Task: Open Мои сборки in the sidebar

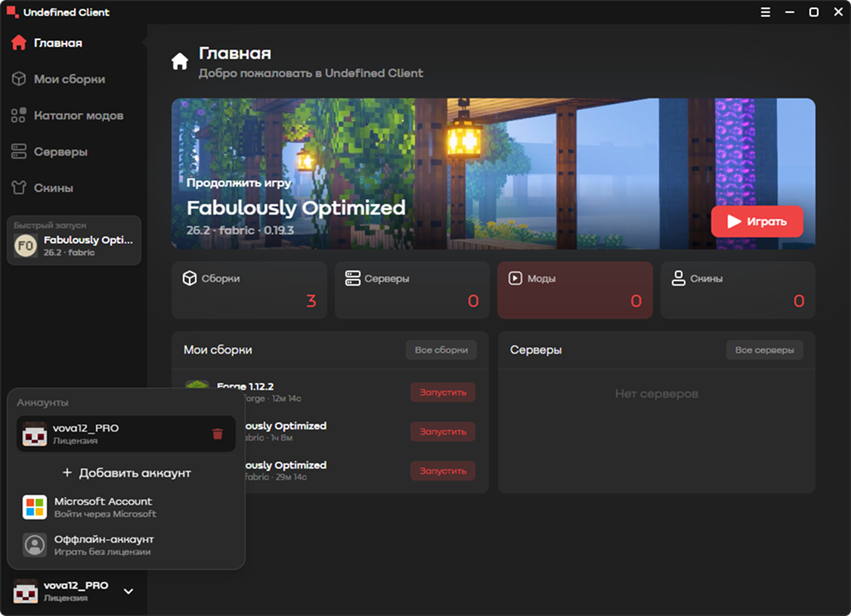Action: pos(73,79)
